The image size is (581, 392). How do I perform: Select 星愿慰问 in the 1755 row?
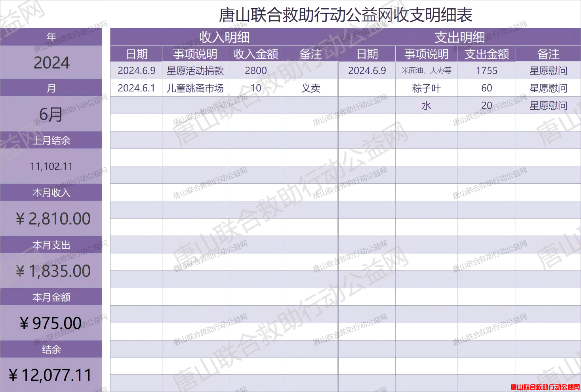pos(548,70)
